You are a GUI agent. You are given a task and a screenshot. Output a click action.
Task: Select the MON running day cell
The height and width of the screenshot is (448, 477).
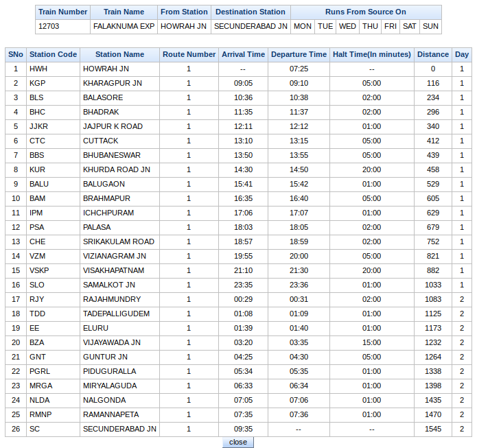(x=303, y=27)
